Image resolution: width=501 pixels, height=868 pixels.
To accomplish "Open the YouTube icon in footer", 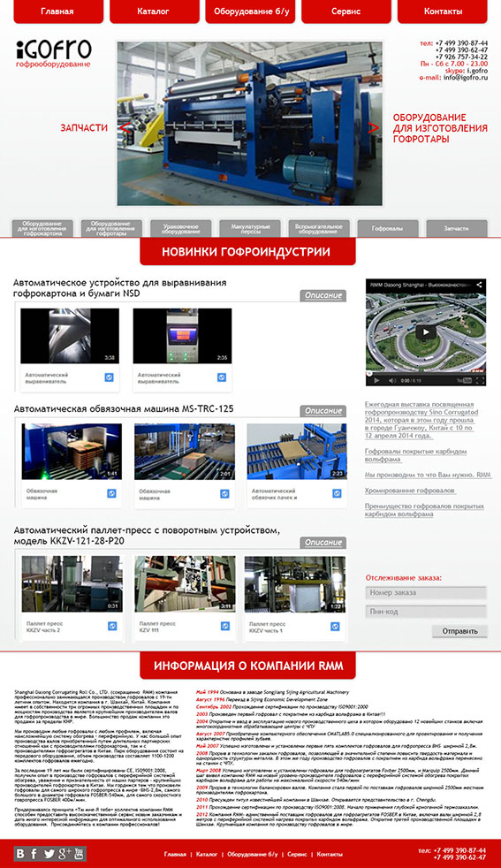I will 79,854.
